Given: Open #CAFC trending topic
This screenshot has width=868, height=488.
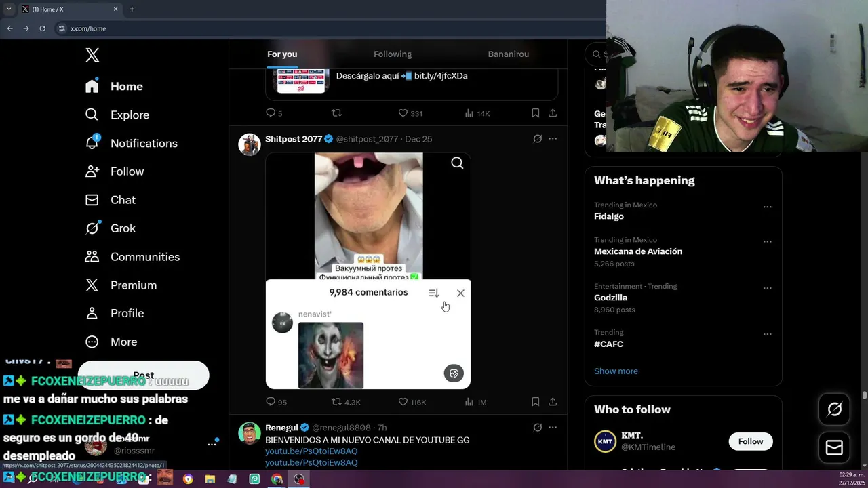Looking at the screenshot, I should (x=608, y=344).
